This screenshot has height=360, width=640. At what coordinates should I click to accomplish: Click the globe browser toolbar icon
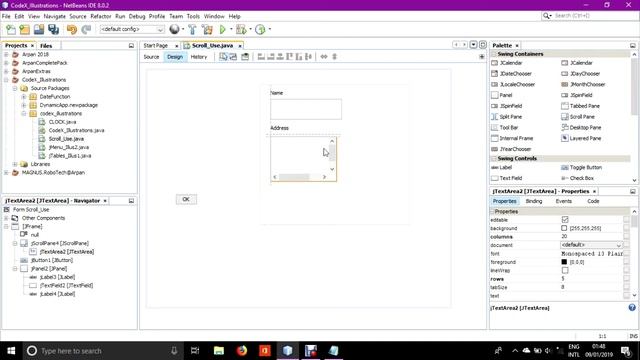[174, 29]
